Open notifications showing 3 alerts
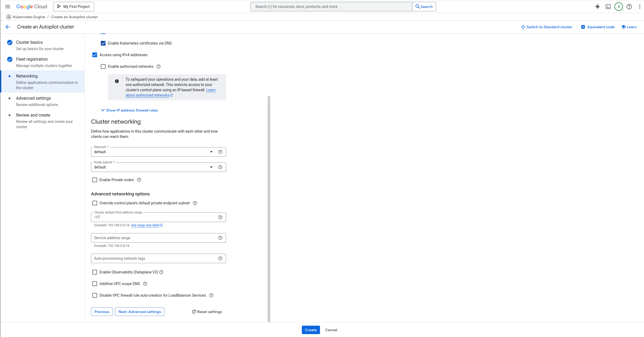The image size is (644, 337). point(618,6)
